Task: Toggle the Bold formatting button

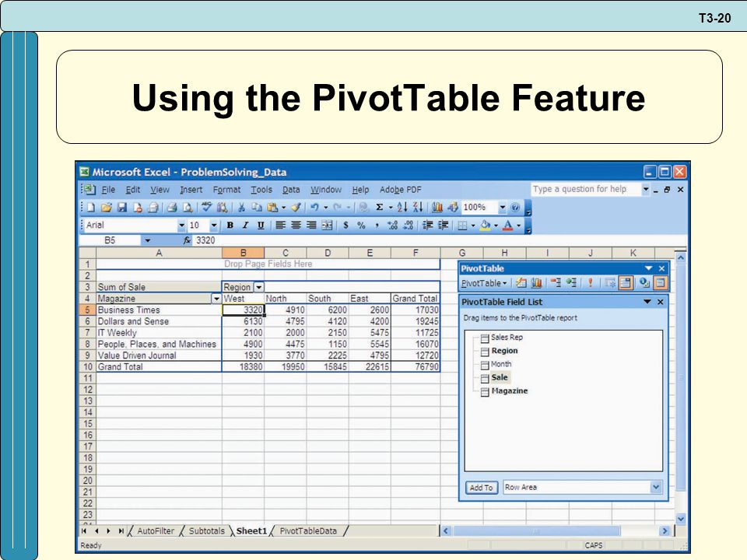Action: 230,226
